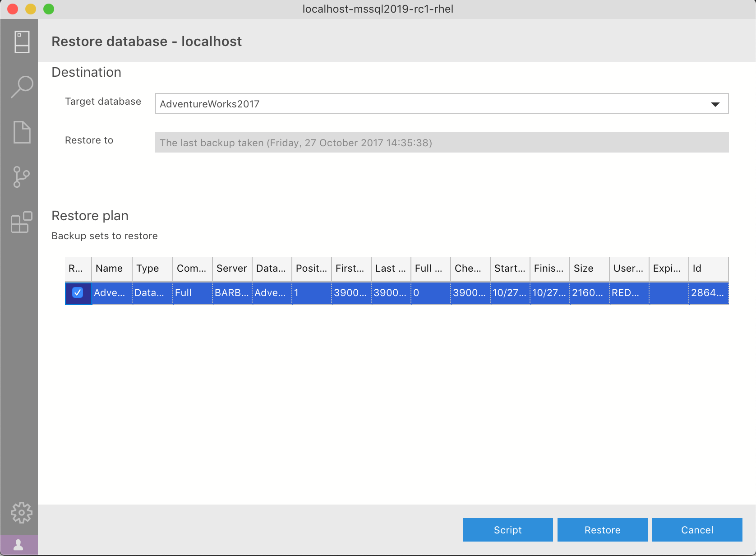The height and width of the screenshot is (556, 756).
Task: Expand the Target database dropdown arrow
Action: tap(715, 104)
